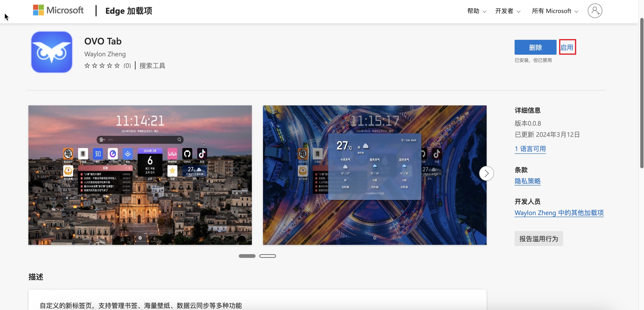
Task: Expand the 所有 Microsoft dropdown
Action: click(555, 11)
